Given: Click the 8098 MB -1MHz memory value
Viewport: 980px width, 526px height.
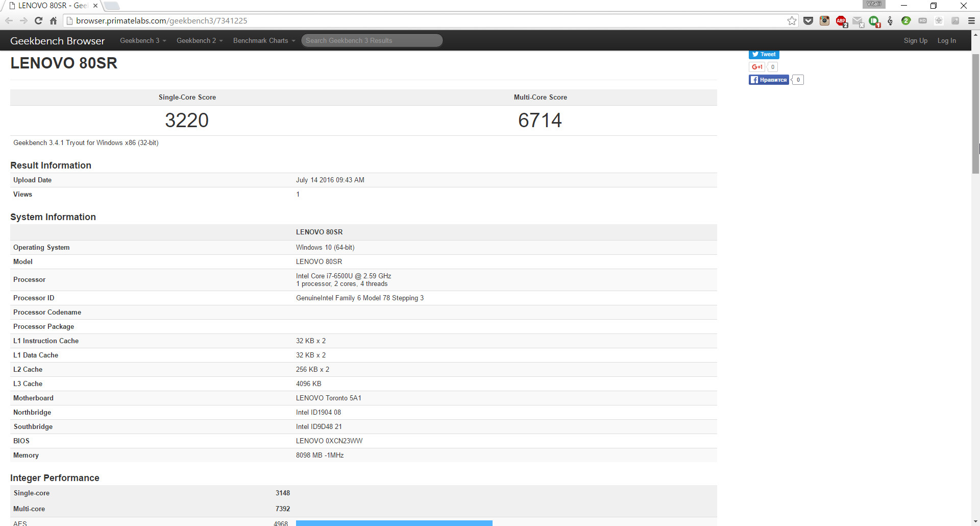Looking at the screenshot, I should pos(320,456).
